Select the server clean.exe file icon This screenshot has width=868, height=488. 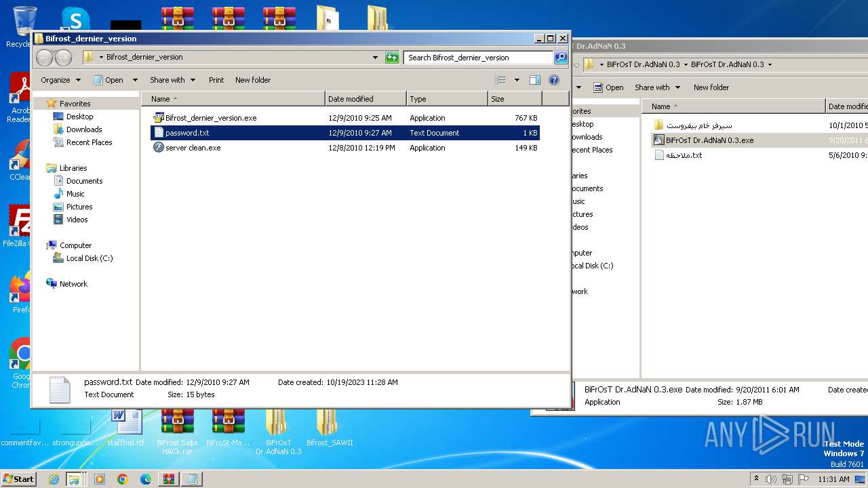click(159, 148)
